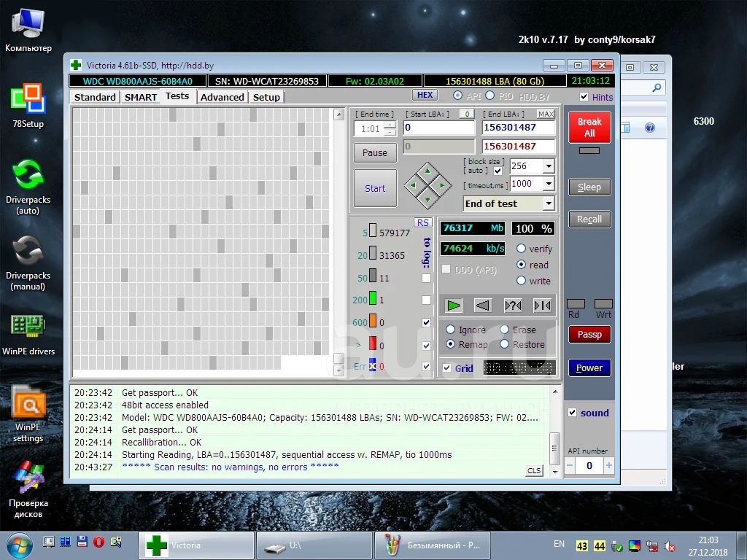Screen dimensions: 747x560
Task: Open the Компьютер desktop icon
Action: [x=28, y=29]
